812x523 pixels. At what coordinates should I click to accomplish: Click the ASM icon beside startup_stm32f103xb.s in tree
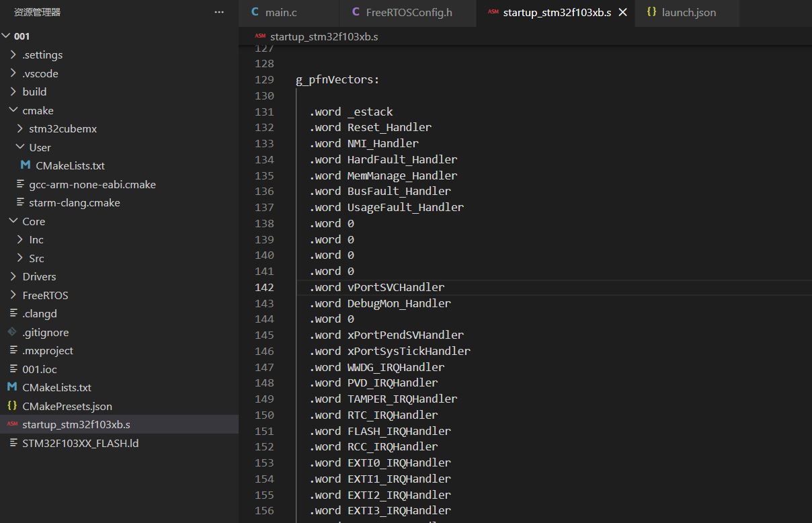[11, 424]
